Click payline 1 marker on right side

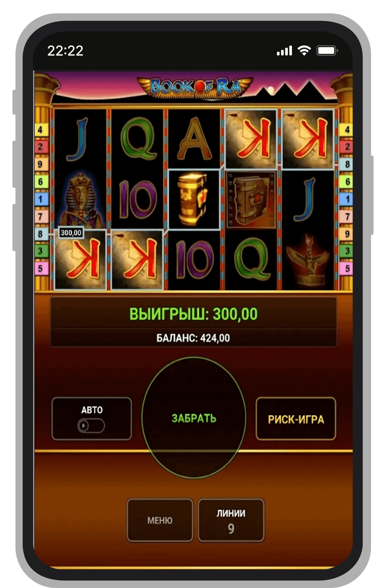[x=347, y=199]
